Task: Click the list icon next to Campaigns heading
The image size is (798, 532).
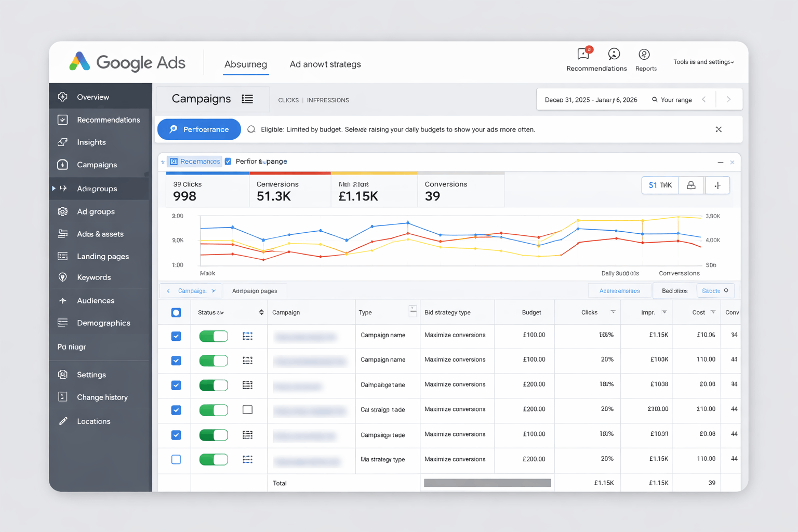Action: (x=247, y=99)
